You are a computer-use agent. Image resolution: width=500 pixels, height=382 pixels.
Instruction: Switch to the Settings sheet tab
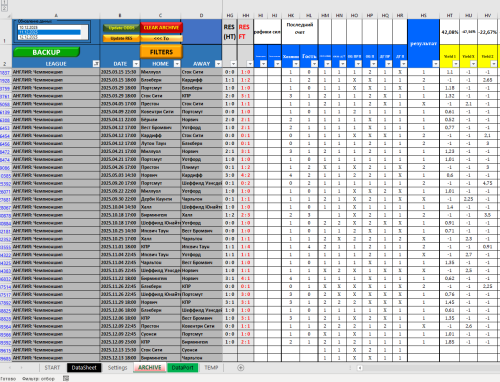[117, 368]
